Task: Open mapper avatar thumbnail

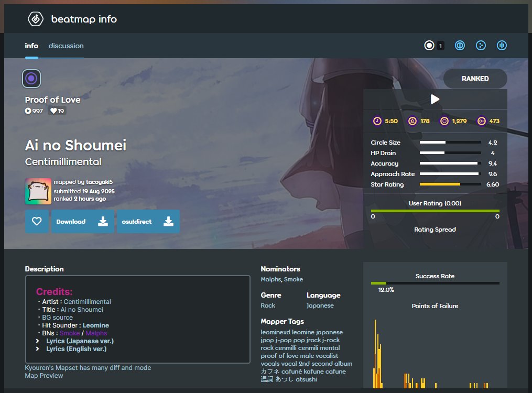Action: coord(38,191)
